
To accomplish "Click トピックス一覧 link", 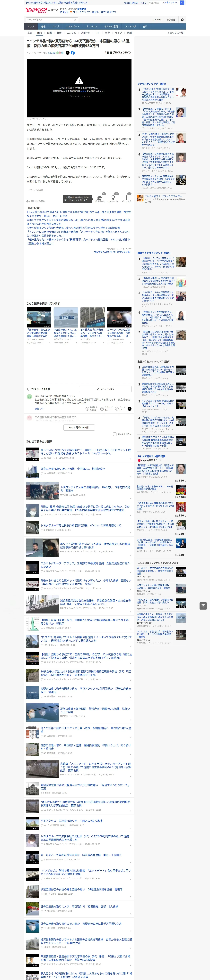I will (x=175, y=33).
